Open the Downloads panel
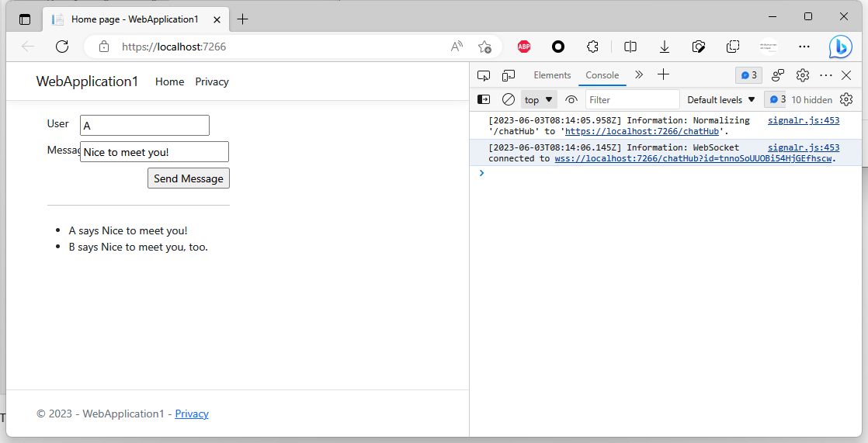 click(x=665, y=47)
